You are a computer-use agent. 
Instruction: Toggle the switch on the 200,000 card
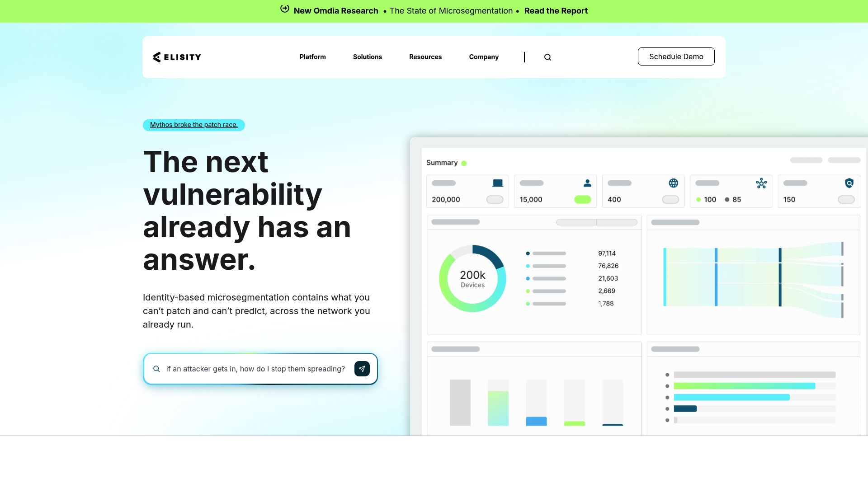[x=495, y=199]
